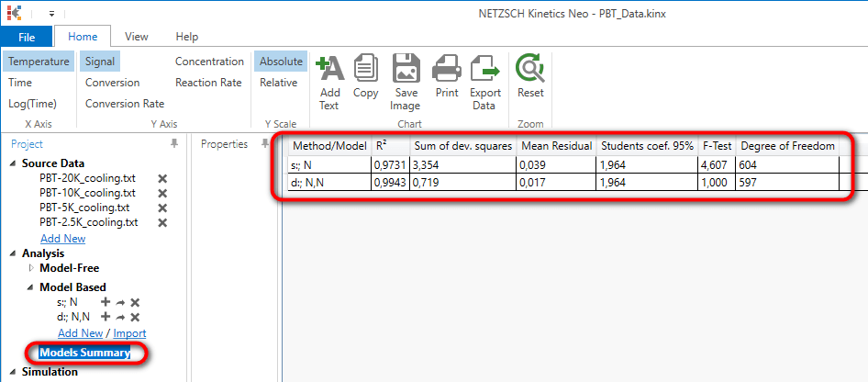Remove PBT-20K_cooling.txt with its X
Viewport: 868px width, 382px height.
162,178
